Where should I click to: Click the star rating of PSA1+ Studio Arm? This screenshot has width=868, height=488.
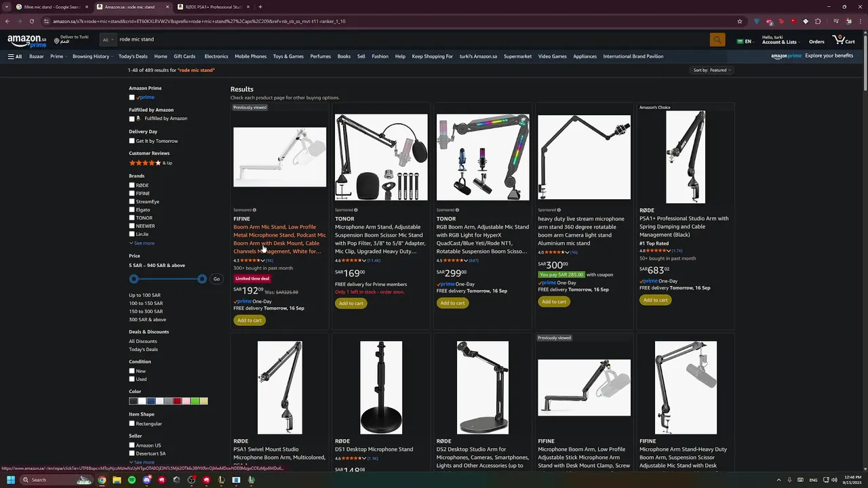(x=654, y=251)
